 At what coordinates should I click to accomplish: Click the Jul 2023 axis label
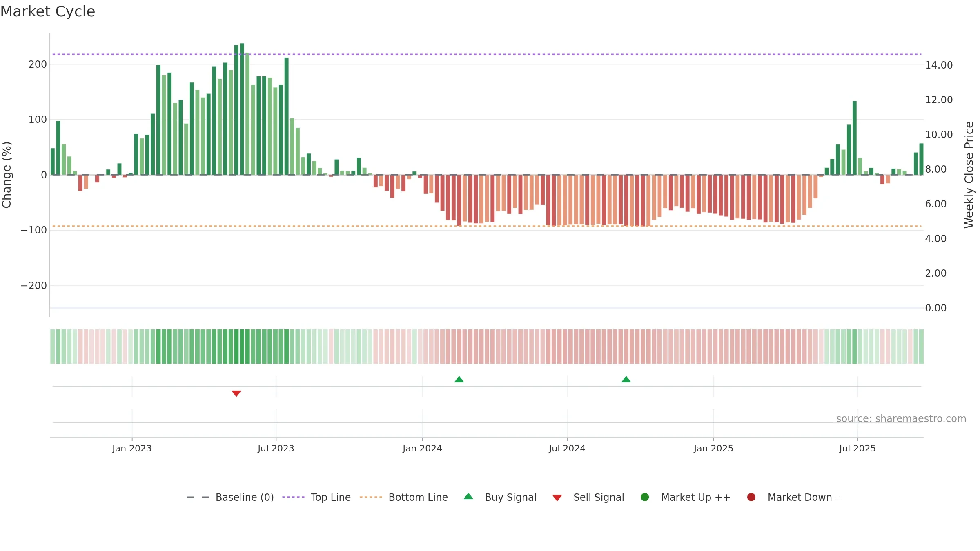[276, 449]
